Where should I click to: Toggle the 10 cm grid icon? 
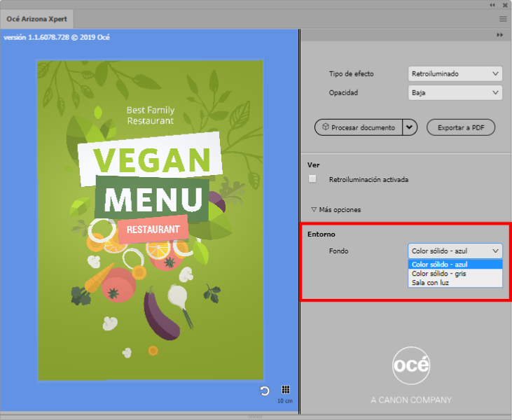[285, 389]
